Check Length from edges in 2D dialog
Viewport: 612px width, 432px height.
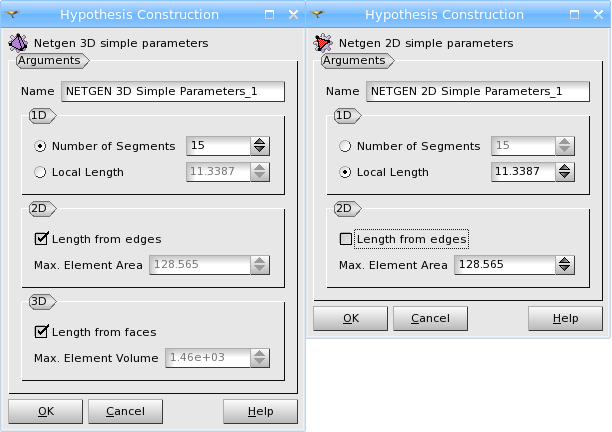click(x=346, y=239)
